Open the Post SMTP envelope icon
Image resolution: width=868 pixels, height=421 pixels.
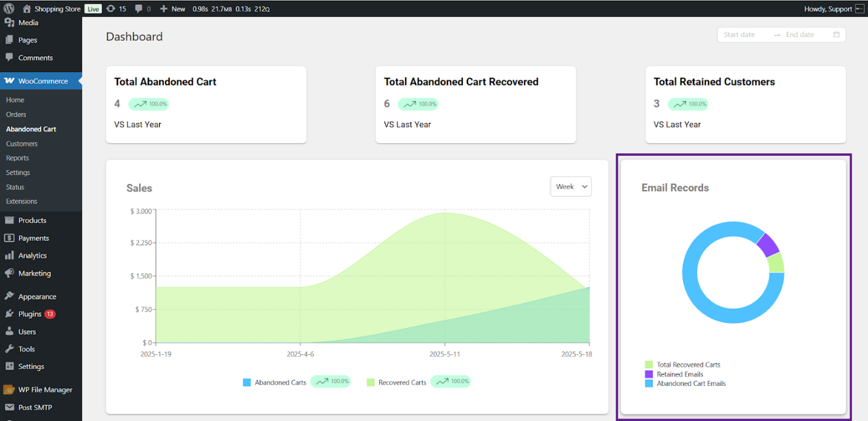tap(9, 407)
